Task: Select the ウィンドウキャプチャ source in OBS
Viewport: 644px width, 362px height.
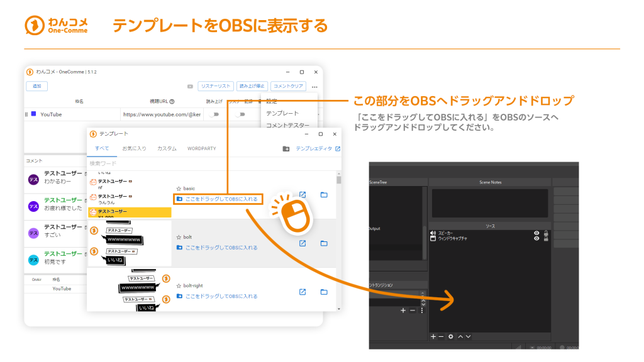Action: tap(452, 238)
